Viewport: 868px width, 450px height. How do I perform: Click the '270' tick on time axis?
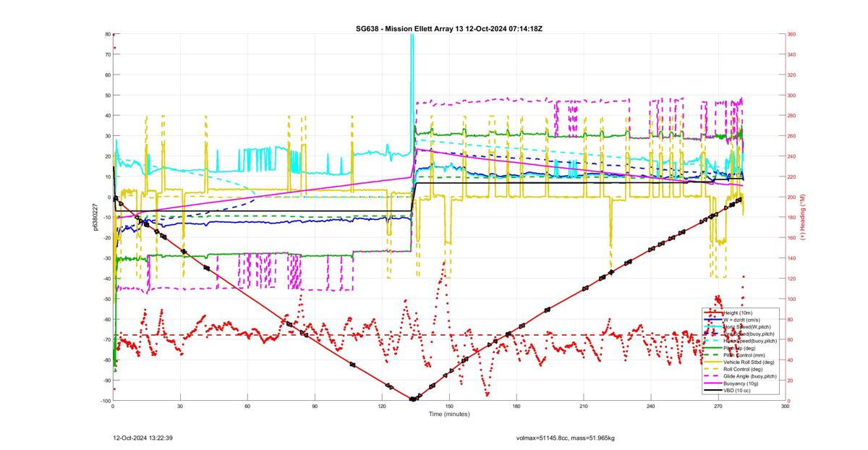pos(718,407)
